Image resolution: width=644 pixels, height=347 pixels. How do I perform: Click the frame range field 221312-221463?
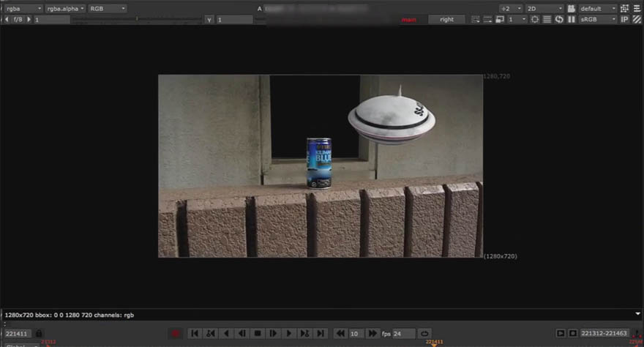[x=604, y=333]
